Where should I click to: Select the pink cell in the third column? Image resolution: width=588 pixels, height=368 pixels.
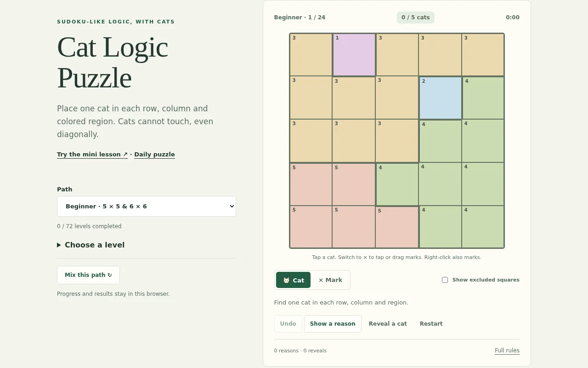[397, 227]
